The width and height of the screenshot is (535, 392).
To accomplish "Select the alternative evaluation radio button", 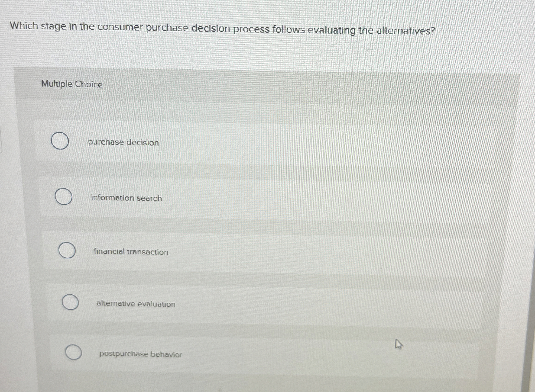I will pos(70,301).
